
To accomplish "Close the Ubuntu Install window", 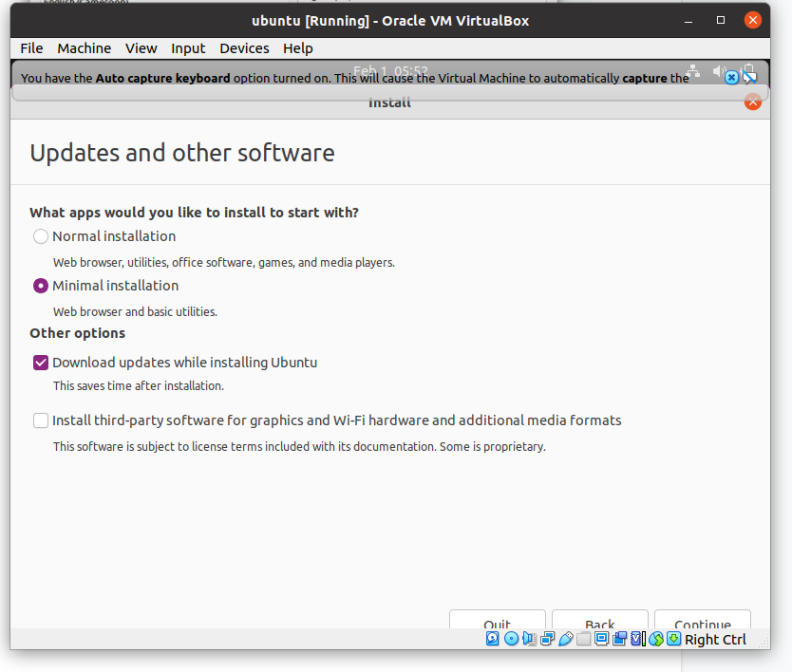I will tap(753, 102).
